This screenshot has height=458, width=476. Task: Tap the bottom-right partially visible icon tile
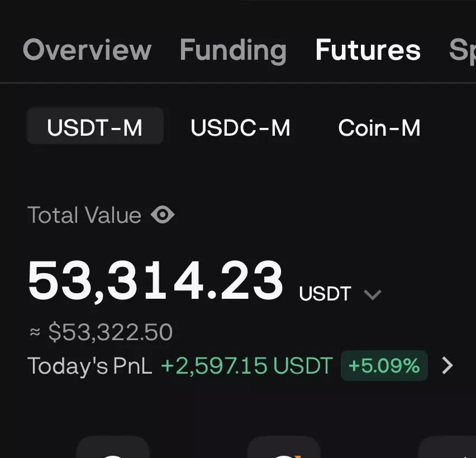tap(448, 448)
